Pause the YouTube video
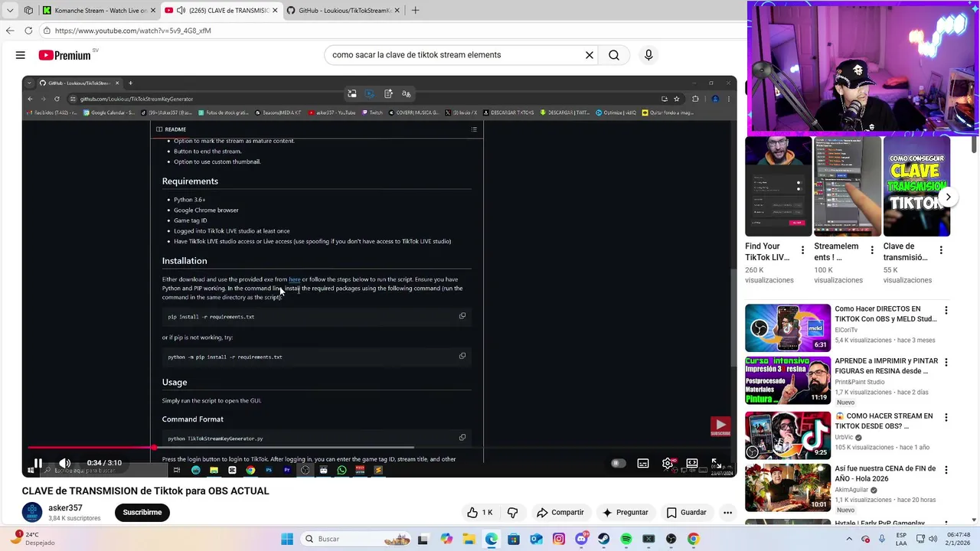980x551 pixels. coord(38,463)
